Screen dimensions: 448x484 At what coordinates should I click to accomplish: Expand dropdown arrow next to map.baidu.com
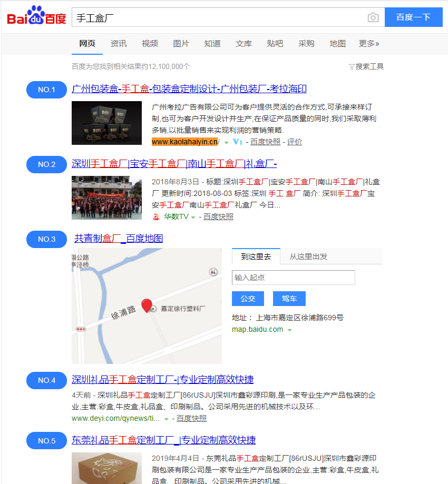click(290, 330)
